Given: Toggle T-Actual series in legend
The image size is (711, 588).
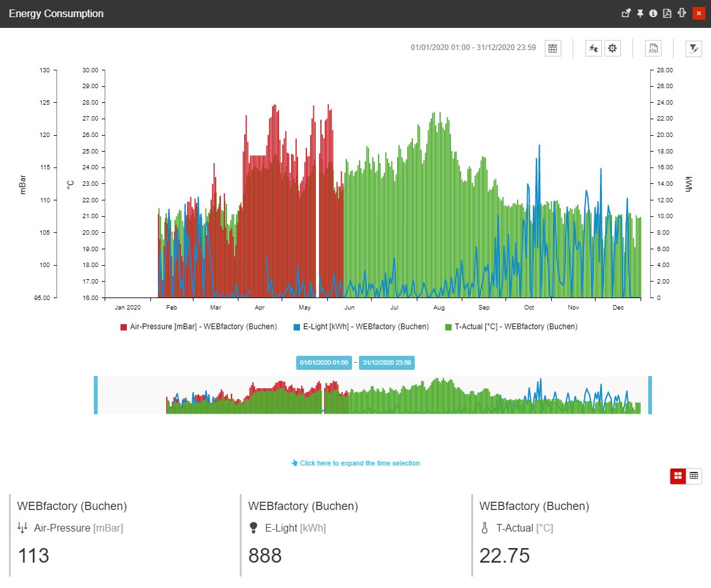Looking at the screenshot, I should click(511, 327).
